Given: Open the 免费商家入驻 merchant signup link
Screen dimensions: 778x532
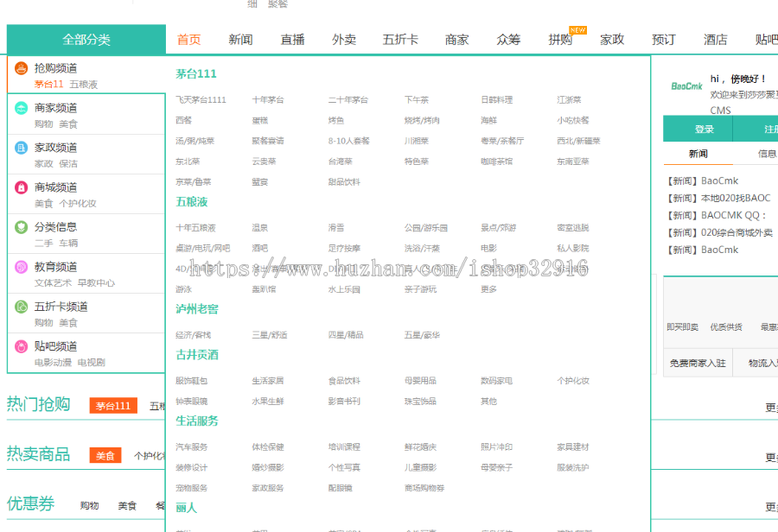Looking at the screenshot, I should pyautogui.click(x=697, y=362).
